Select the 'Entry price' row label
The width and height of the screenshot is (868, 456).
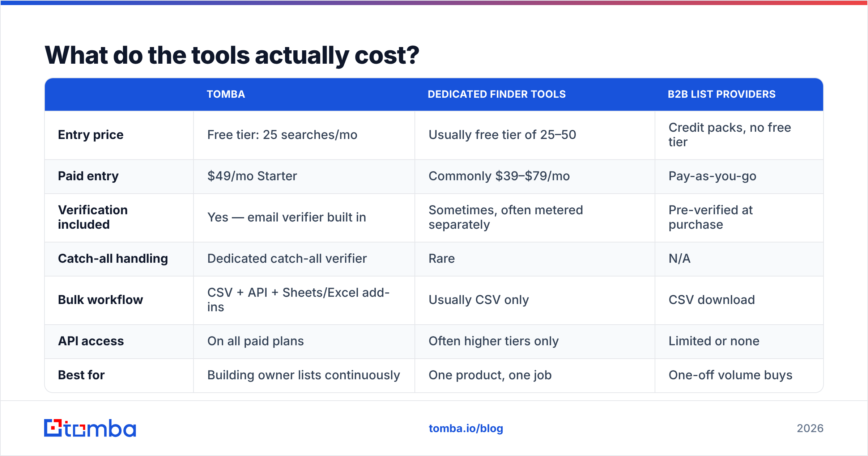[91, 135]
